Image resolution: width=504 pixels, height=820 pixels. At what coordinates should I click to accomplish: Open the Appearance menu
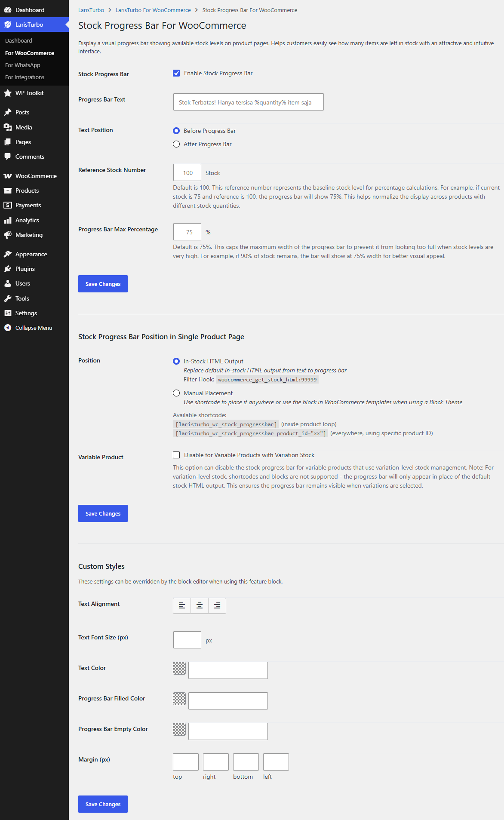coord(34,254)
